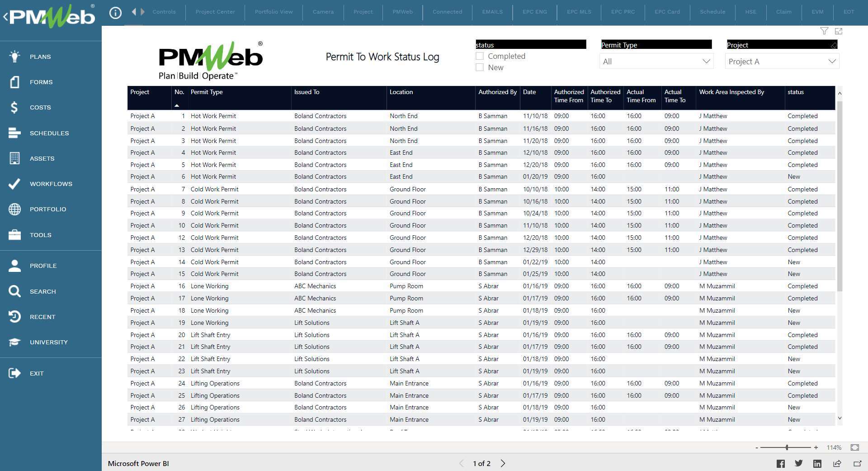
Task: Click the focus mode icon beside the filter
Action: 839,31
